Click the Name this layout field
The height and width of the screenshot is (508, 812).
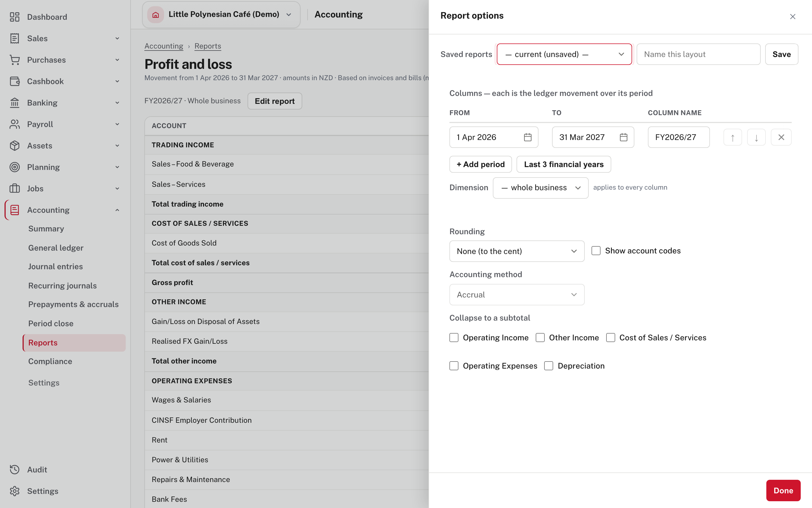point(698,54)
